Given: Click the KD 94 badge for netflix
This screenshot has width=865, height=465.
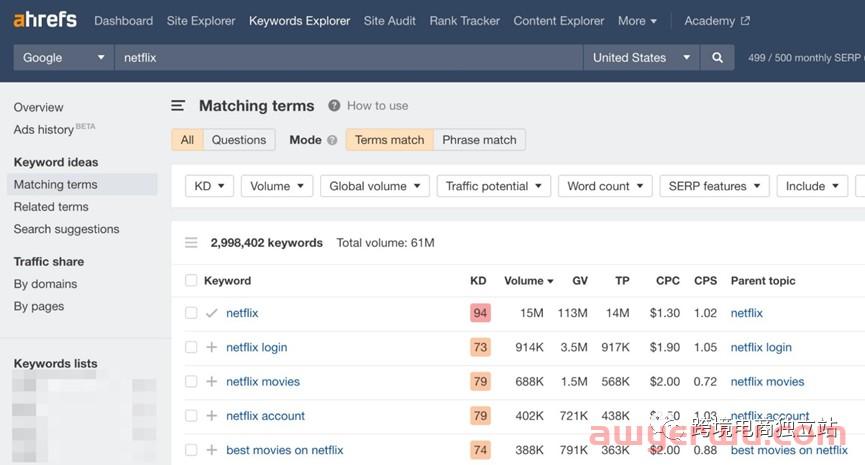Looking at the screenshot, I should tap(480, 313).
